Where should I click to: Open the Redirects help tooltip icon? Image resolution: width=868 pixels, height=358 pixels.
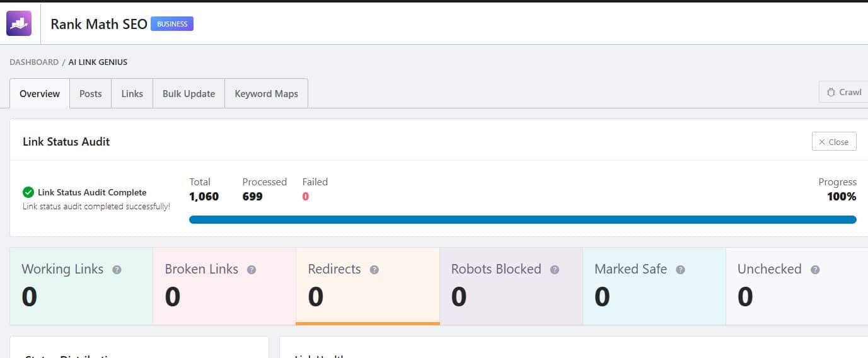(374, 270)
